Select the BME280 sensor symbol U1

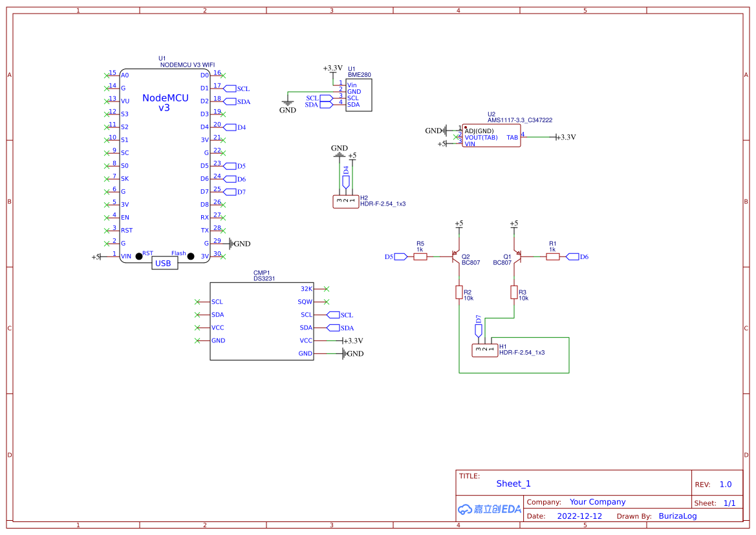pos(359,94)
